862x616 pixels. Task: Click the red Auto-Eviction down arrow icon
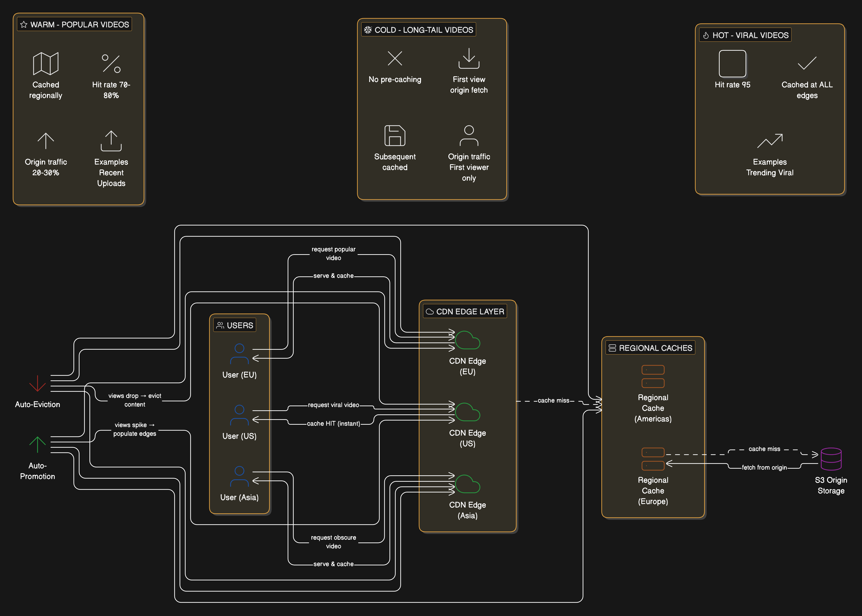tap(37, 383)
